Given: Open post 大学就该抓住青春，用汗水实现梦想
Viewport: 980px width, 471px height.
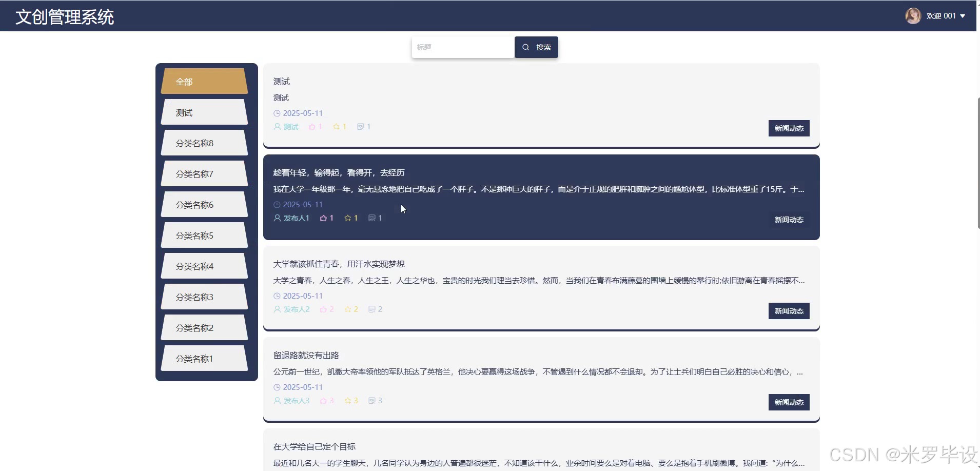Looking at the screenshot, I should (x=339, y=264).
